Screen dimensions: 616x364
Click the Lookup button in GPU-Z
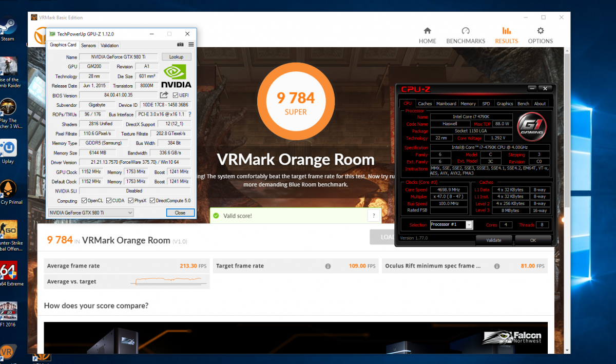coord(177,57)
